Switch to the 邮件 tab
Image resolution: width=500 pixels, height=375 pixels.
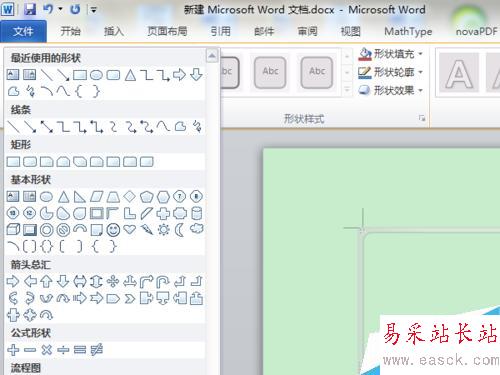pos(264,31)
